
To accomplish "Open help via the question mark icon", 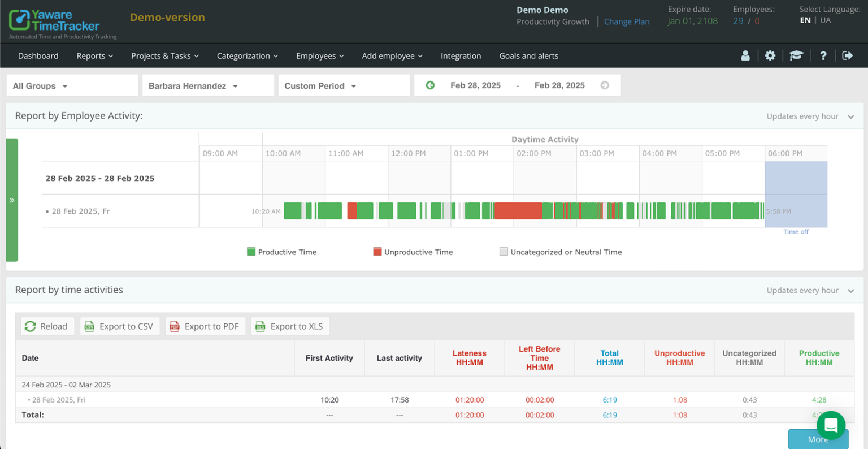I will [x=823, y=55].
